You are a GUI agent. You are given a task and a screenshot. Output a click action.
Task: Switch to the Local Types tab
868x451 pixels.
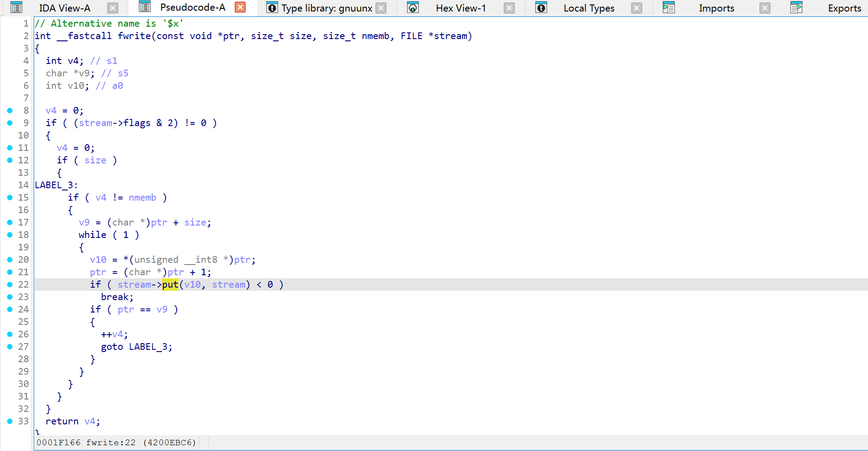(x=589, y=8)
